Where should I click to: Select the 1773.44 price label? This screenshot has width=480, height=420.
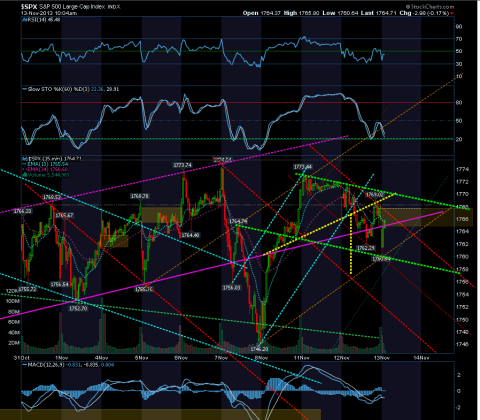[303, 167]
